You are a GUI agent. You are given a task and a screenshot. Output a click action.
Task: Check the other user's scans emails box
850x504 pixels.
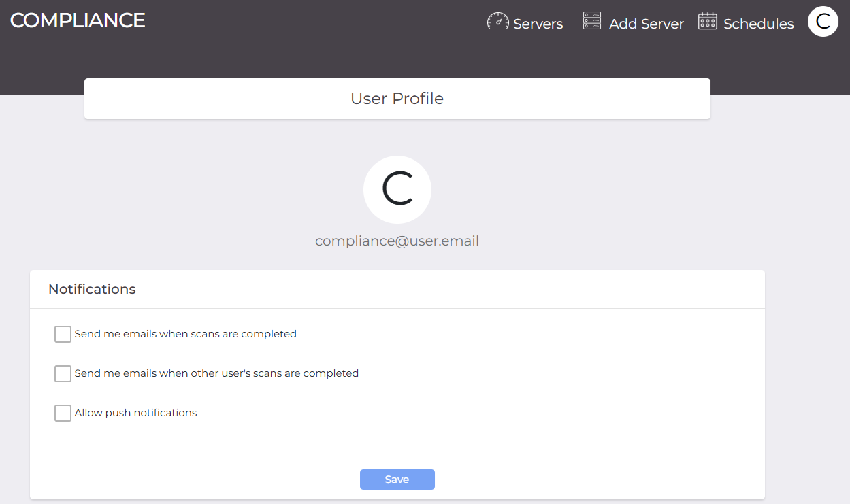(63, 373)
